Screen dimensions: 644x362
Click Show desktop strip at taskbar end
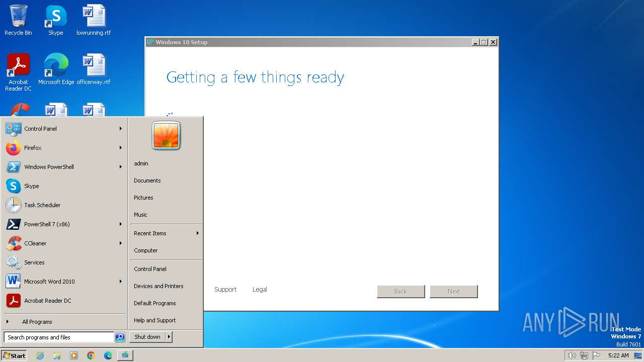[638, 355]
